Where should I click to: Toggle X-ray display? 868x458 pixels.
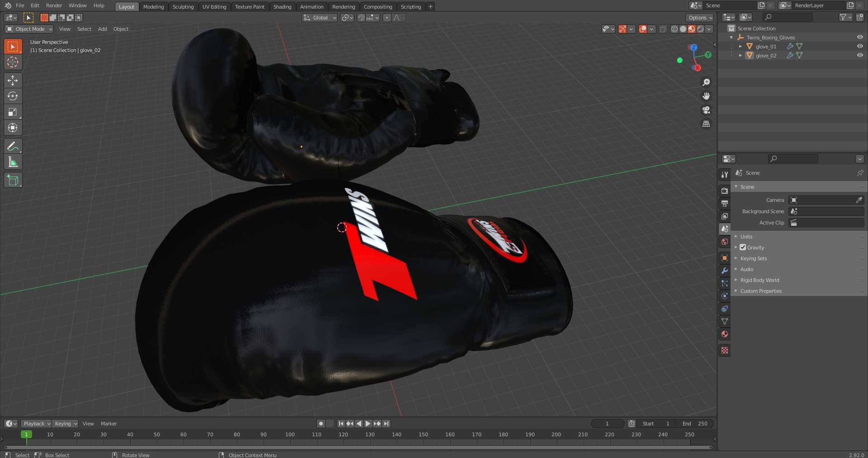click(x=663, y=29)
